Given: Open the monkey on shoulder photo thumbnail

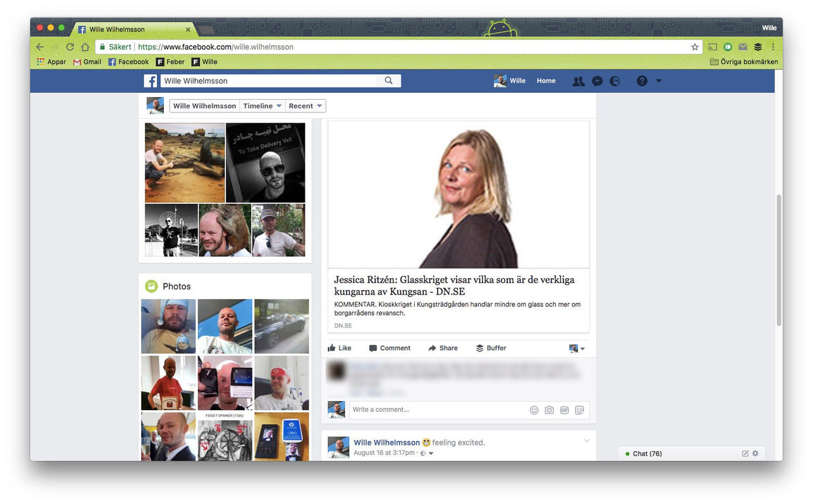Looking at the screenshot, I should [225, 230].
